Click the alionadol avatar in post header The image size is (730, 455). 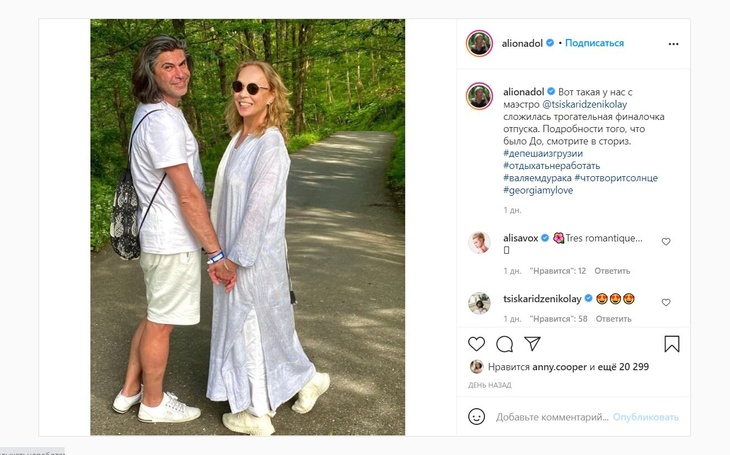(x=479, y=43)
